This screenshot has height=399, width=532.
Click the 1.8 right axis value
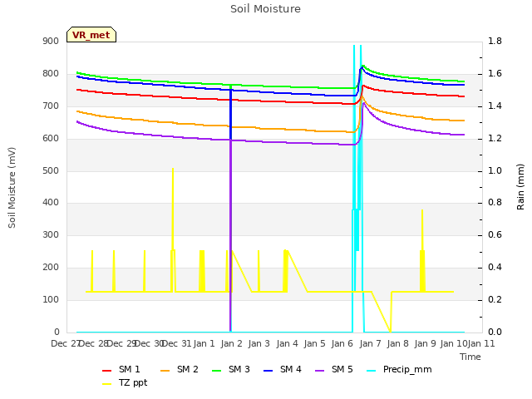(495, 42)
